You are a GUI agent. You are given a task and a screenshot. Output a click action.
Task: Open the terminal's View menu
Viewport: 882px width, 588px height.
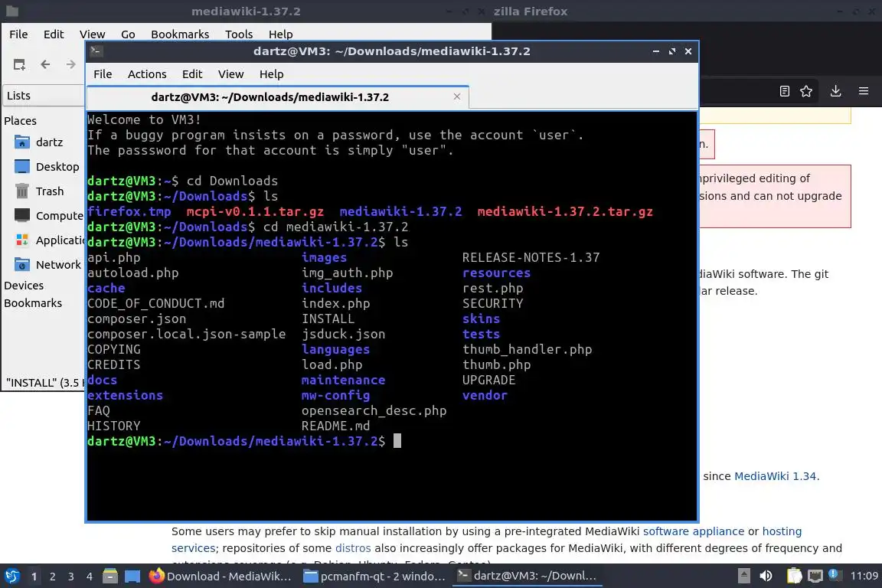[230, 74]
